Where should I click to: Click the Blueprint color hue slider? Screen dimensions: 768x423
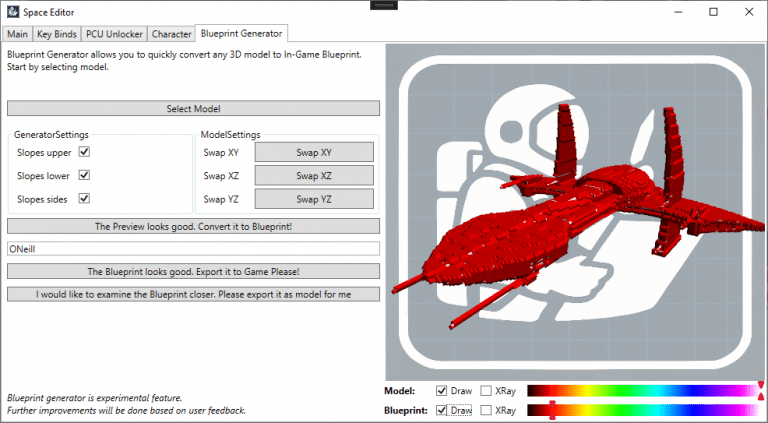645,410
